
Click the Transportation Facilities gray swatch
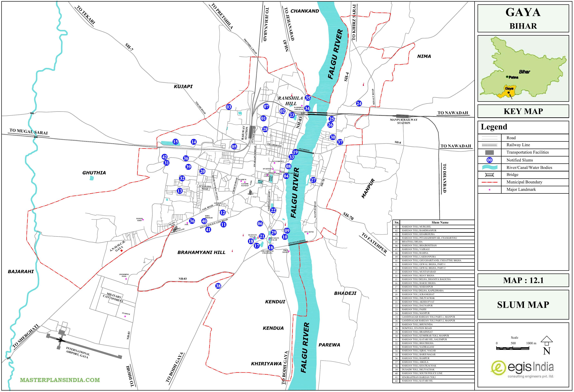(x=489, y=152)
